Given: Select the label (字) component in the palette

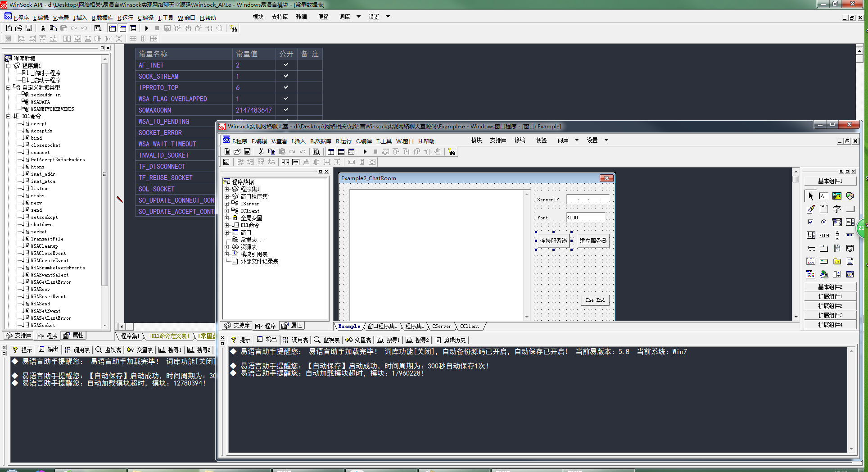Looking at the screenshot, I should [837, 209].
